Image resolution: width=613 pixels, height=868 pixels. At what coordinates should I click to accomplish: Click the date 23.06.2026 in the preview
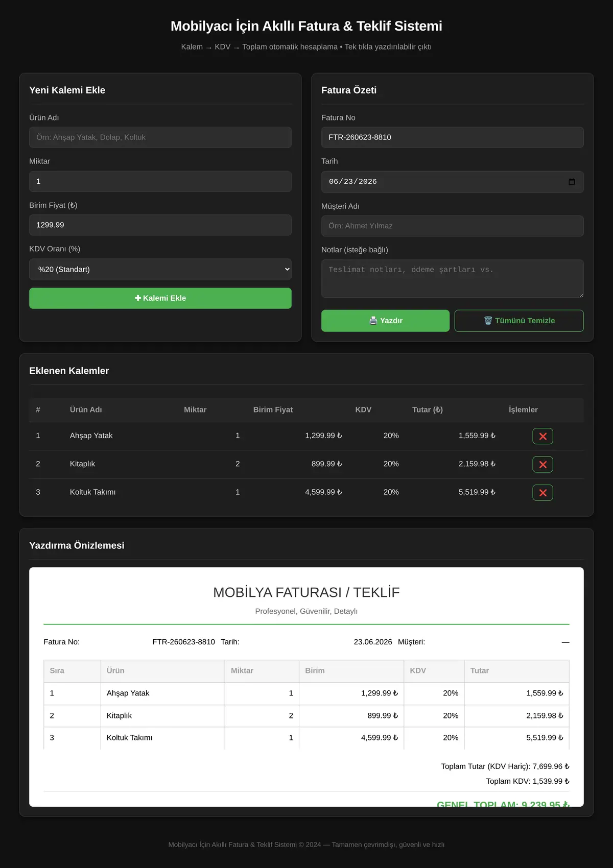point(373,642)
